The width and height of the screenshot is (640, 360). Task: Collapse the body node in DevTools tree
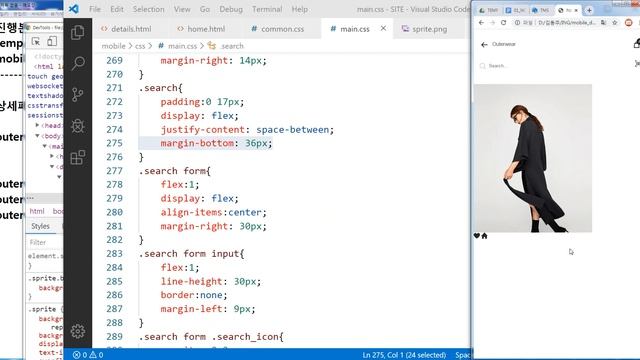[x=38, y=136]
